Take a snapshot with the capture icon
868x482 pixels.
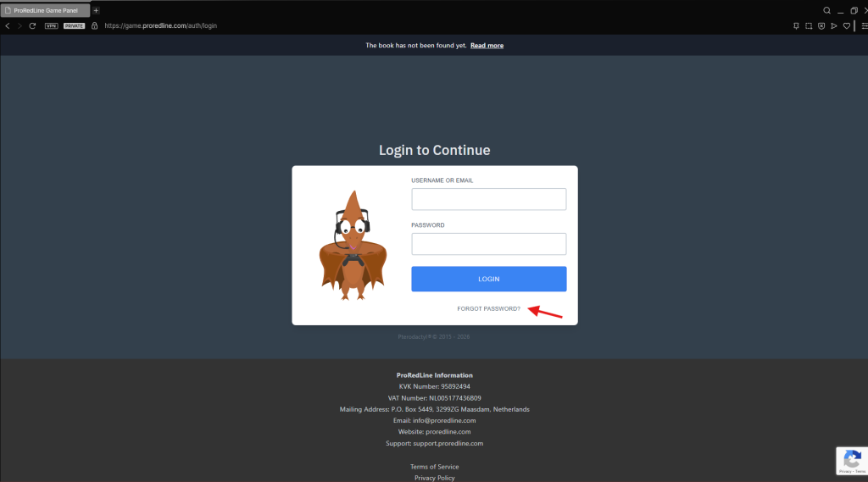[x=809, y=26]
